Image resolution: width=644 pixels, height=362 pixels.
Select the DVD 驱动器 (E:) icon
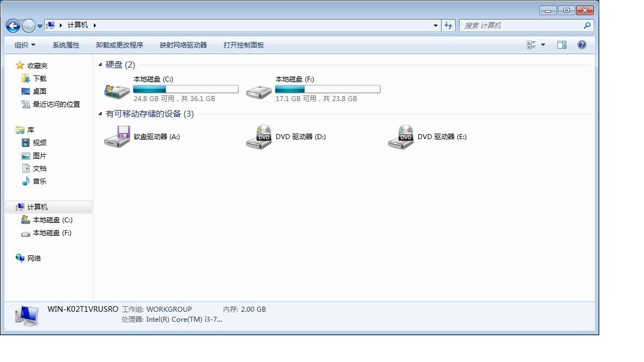(x=401, y=137)
